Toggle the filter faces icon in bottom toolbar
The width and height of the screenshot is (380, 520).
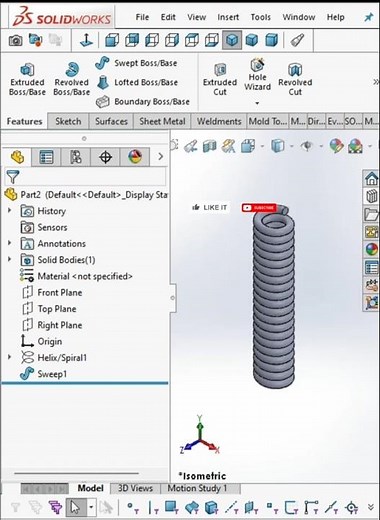(x=172, y=508)
